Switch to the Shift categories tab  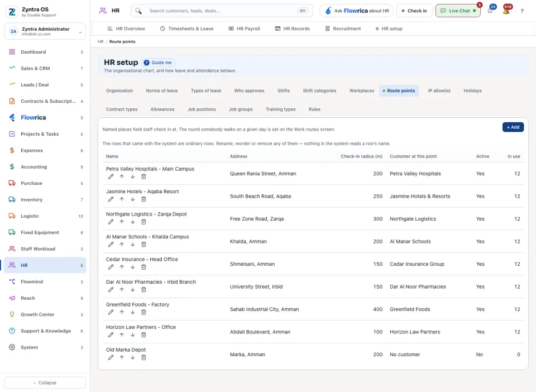click(x=319, y=90)
